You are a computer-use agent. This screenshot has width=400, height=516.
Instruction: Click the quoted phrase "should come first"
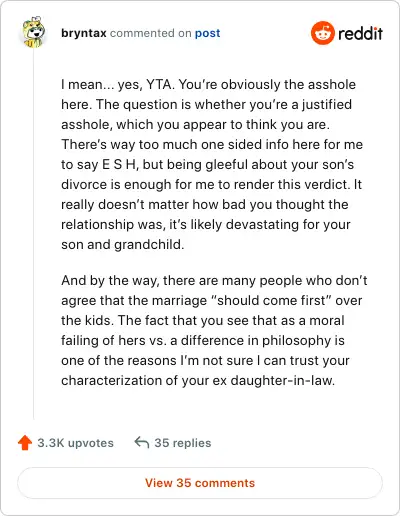271,300
